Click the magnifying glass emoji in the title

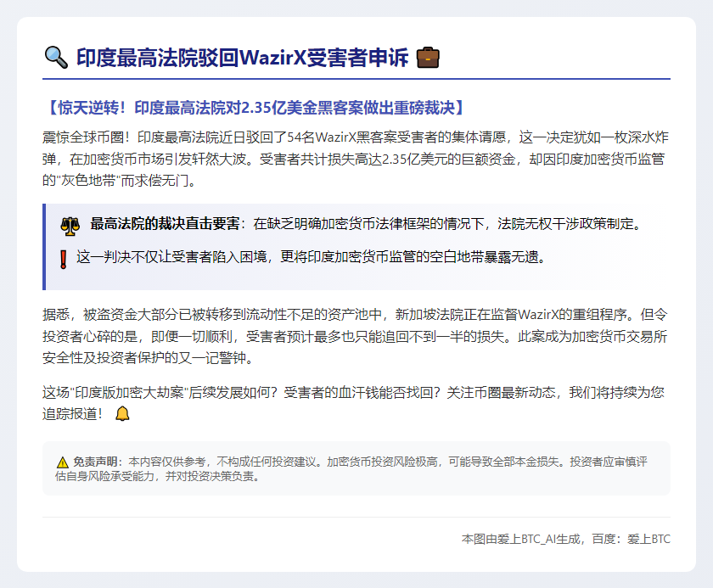tap(56, 57)
